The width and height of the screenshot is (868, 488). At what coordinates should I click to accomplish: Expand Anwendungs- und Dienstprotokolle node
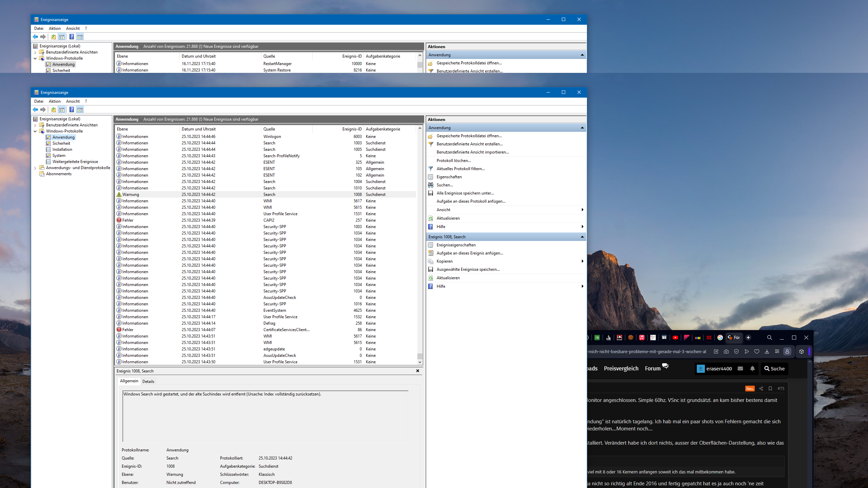(35, 168)
